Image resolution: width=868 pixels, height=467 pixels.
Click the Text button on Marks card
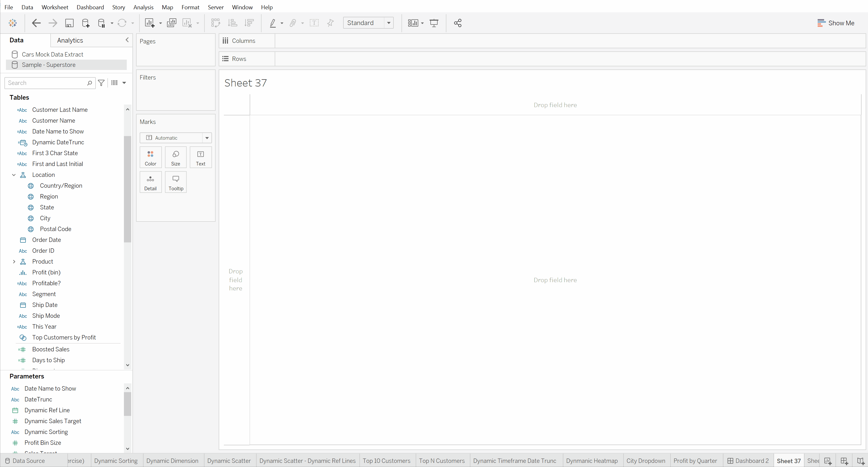click(x=201, y=157)
